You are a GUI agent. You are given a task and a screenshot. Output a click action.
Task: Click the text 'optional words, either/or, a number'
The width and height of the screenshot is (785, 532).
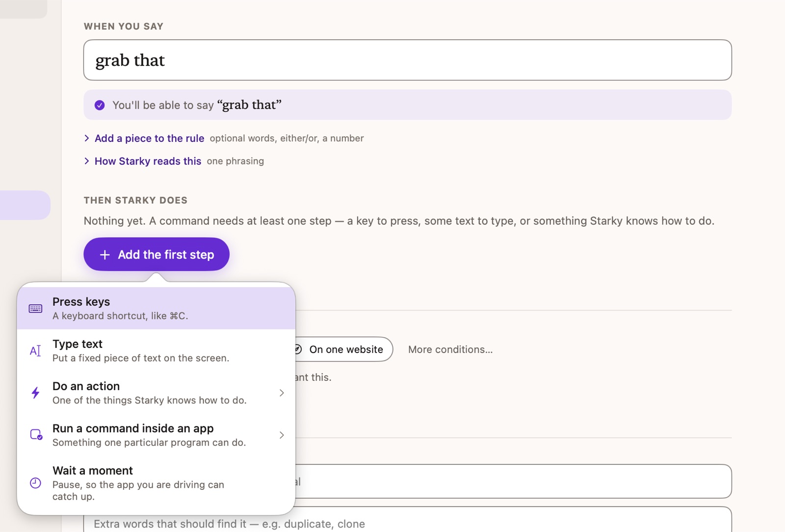[287, 138]
